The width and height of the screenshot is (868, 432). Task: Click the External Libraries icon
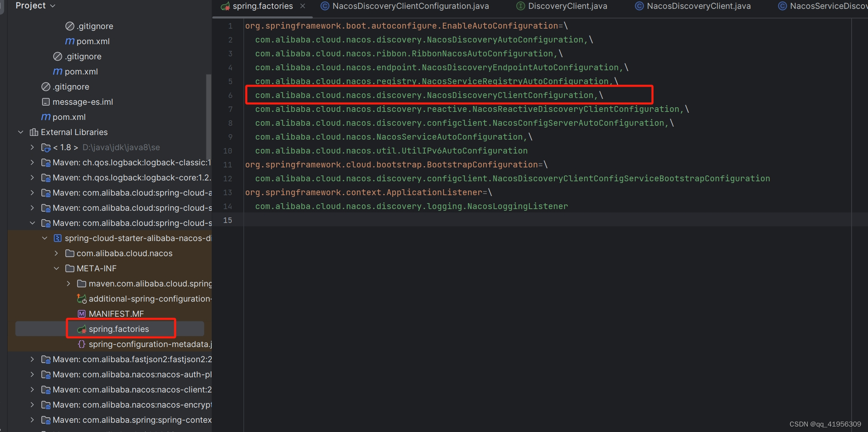click(34, 132)
